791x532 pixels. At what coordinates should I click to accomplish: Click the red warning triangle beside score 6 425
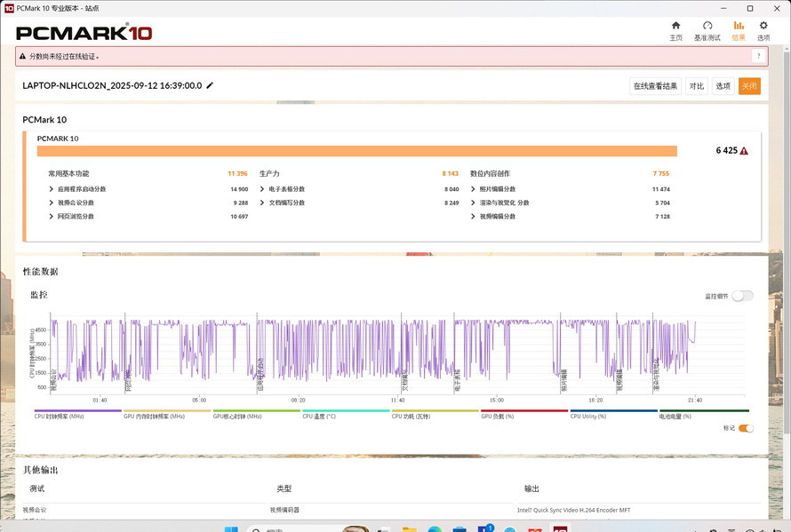point(744,151)
